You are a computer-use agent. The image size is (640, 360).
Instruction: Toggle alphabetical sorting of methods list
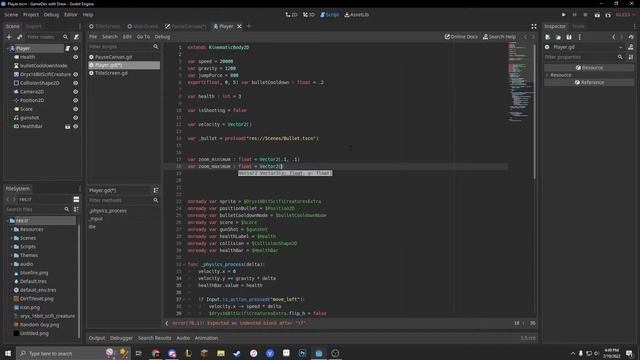[156, 190]
